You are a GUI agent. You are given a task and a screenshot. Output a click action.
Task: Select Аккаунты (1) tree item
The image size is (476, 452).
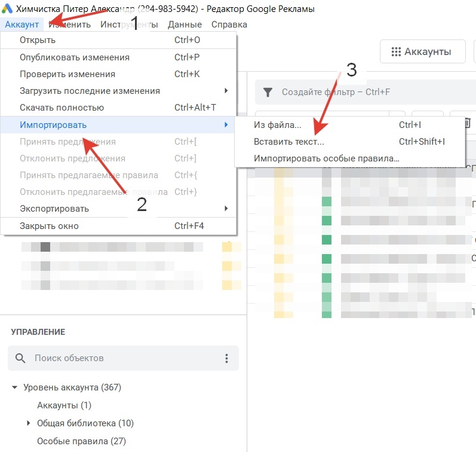[64, 405]
